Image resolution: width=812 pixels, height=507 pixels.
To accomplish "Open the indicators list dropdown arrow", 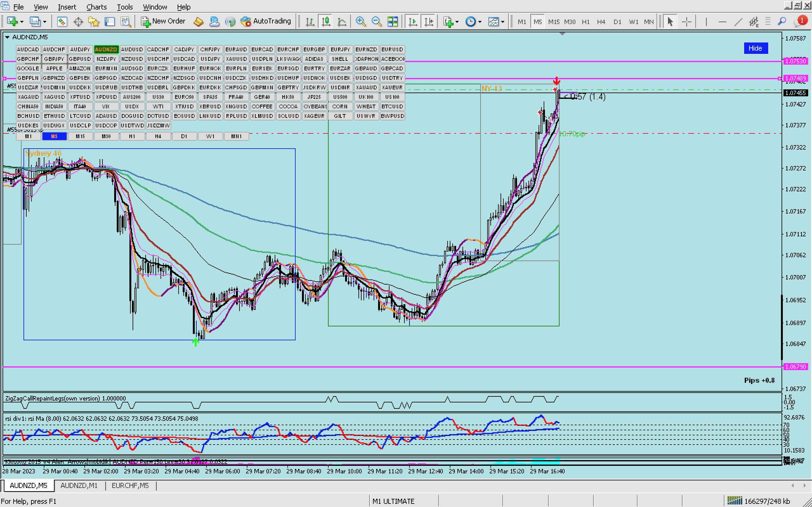I will (x=457, y=22).
